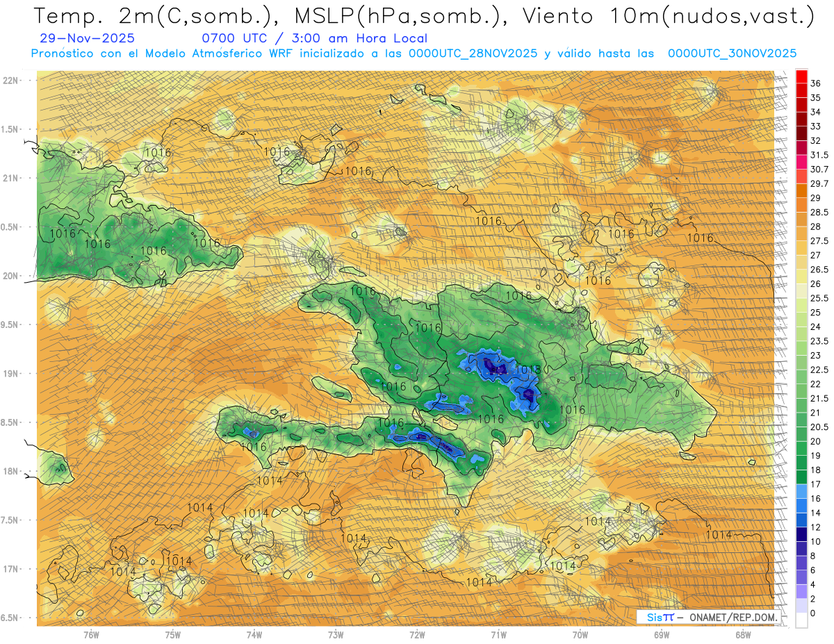Click the light blue swatch between 17 and 16
The height and width of the screenshot is (644, 834).
[801, 490]
